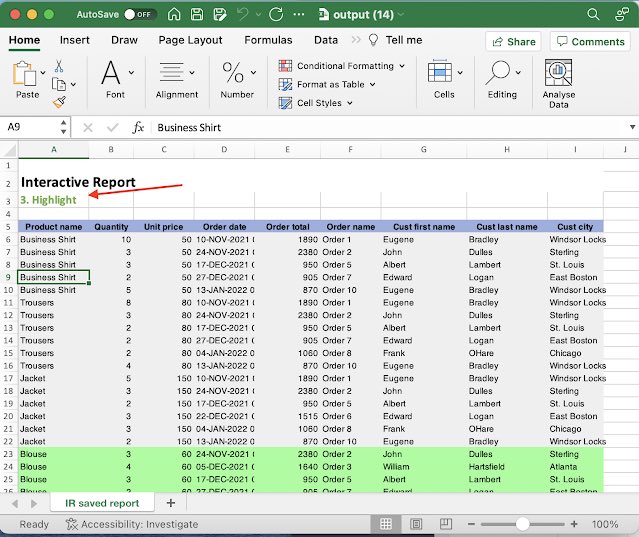Select the Order total header cell
Image resolution: width=639 pixels, height=537 pixels.
[x=287, y=227]
